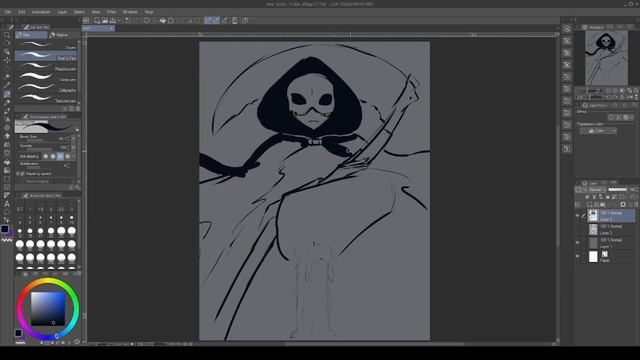
Task: Open brush size stepper arrows
Action: (68, 138)
